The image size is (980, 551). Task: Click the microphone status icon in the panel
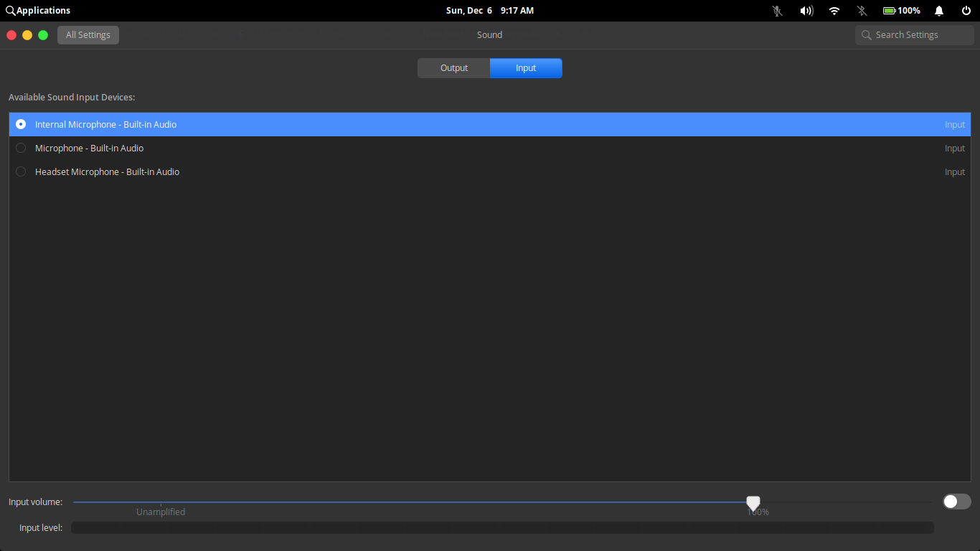777,10
